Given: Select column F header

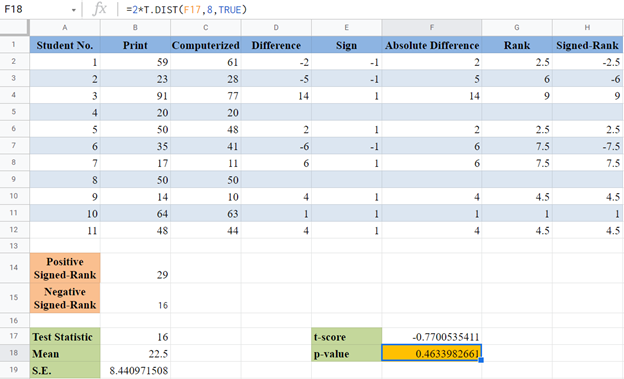Looking at the screenshot, I should (432, 27).
